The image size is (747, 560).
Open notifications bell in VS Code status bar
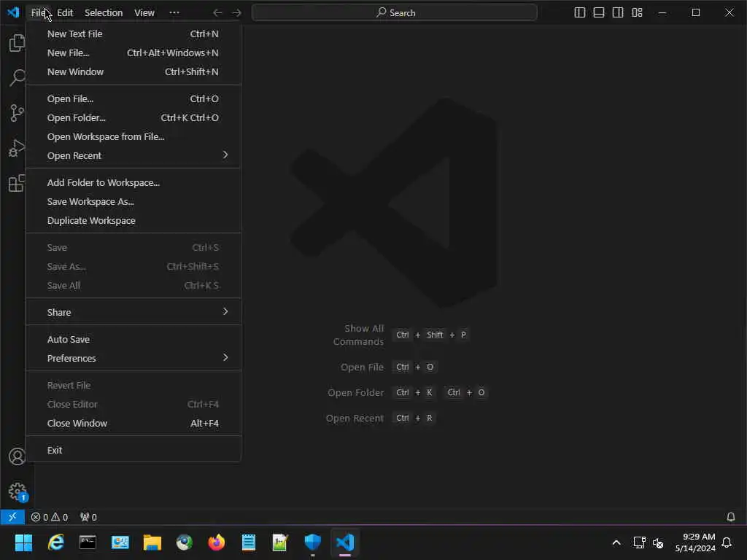(x=730, y=517)
